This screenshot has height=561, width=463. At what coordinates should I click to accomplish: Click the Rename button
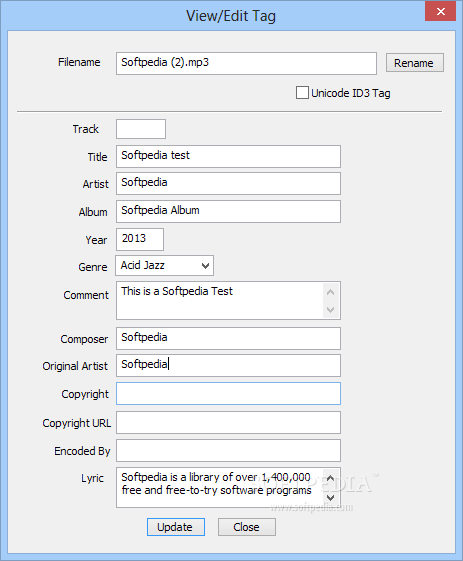[x=415, y=63]
